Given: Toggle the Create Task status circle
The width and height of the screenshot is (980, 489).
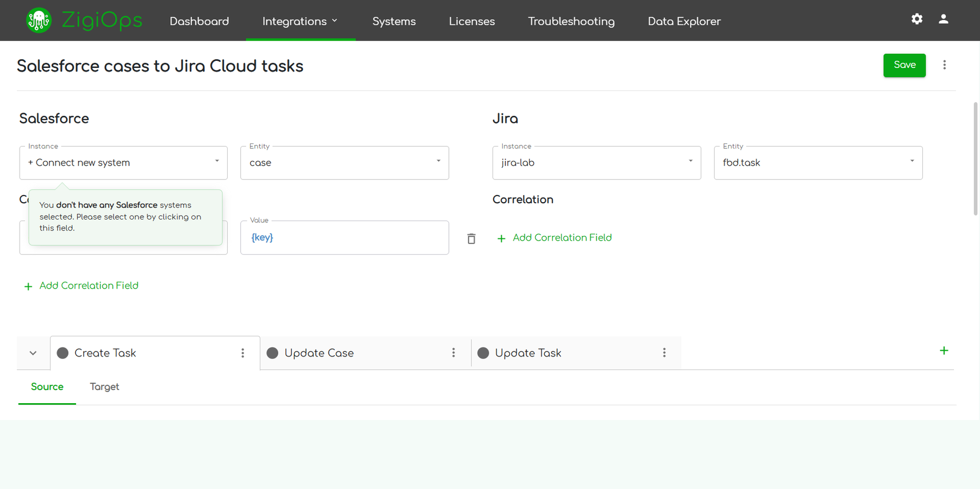Looking at the screenshot, I should tap(63, 353).
